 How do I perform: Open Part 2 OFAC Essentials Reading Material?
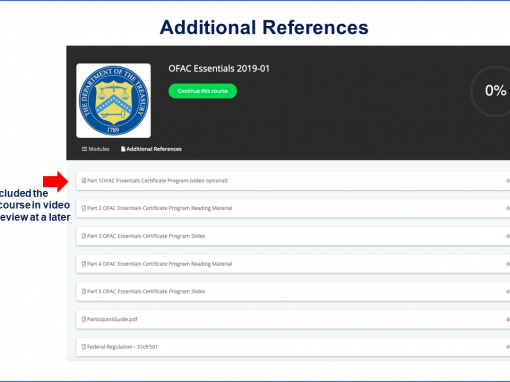click(293, 208)
